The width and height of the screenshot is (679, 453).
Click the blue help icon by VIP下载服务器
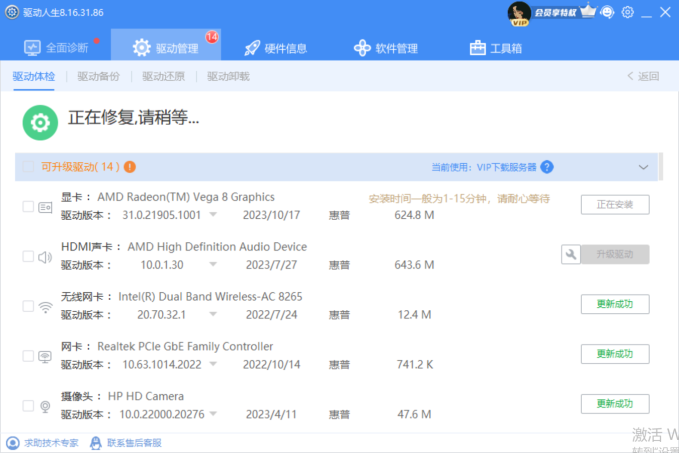[547, 167]
